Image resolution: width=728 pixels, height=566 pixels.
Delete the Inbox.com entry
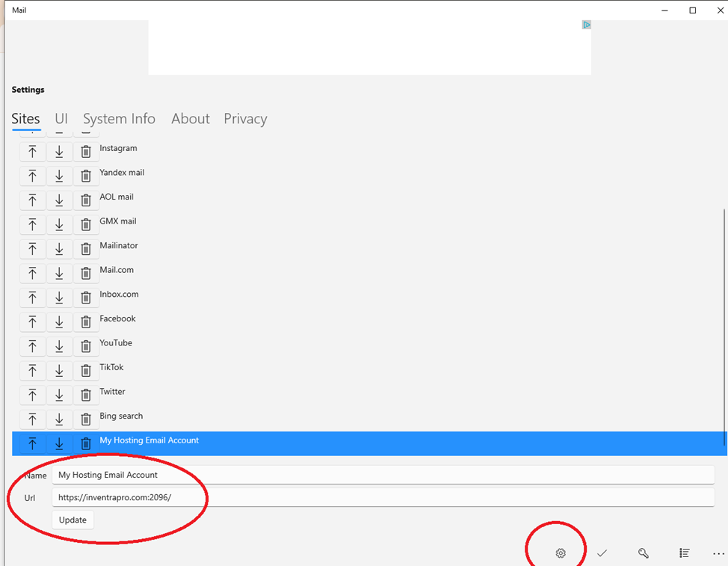pos(86,298)
